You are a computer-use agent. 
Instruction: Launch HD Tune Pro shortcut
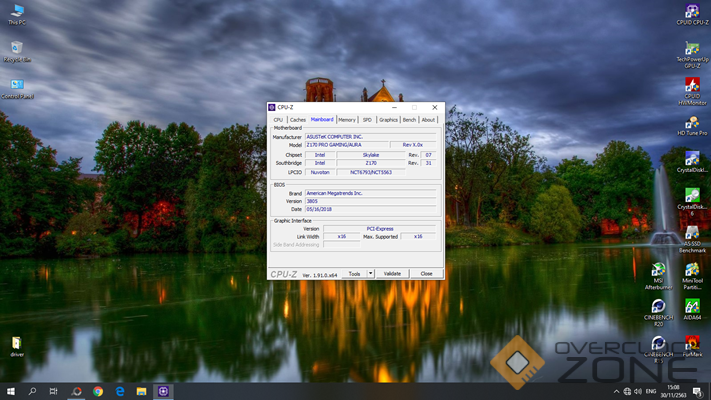tap(692, 125)
